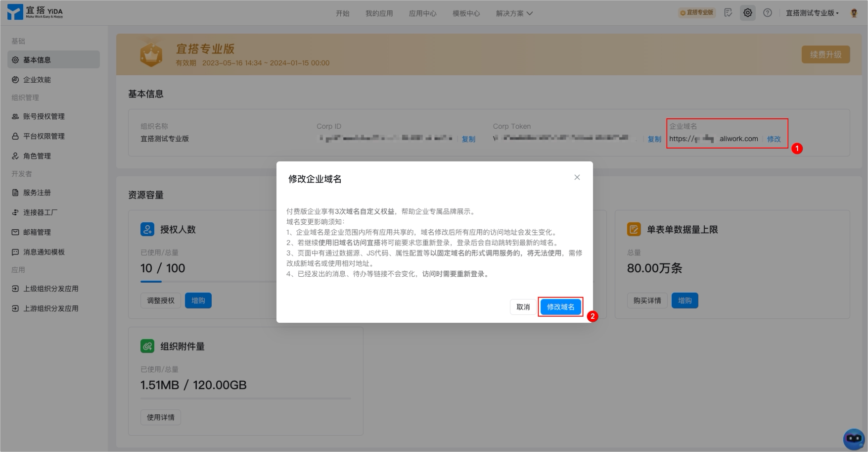868x452 pixels.
Task: Click the 修改 link next to enterprise domain
Action: point(774,139)
